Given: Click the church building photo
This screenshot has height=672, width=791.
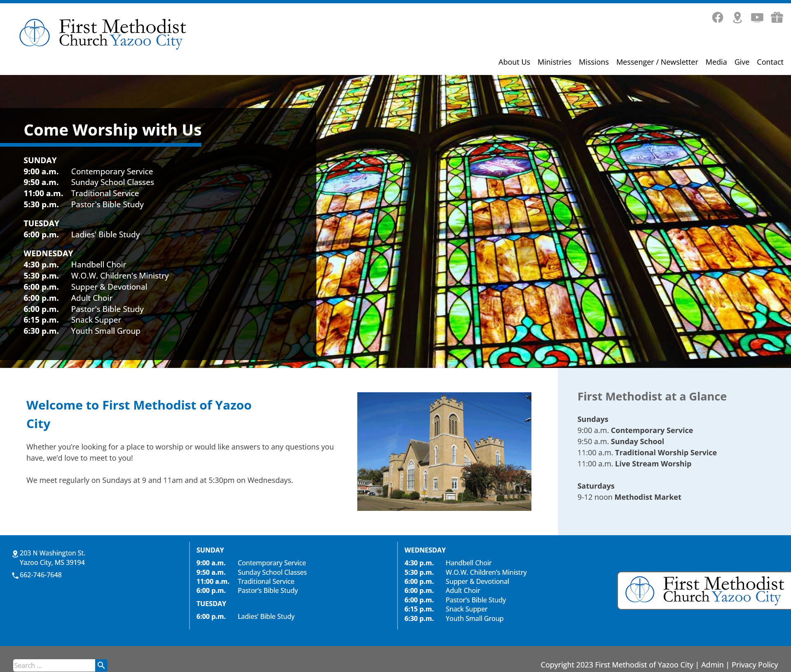Looking at the screenshot, I should tap(444, 451).
